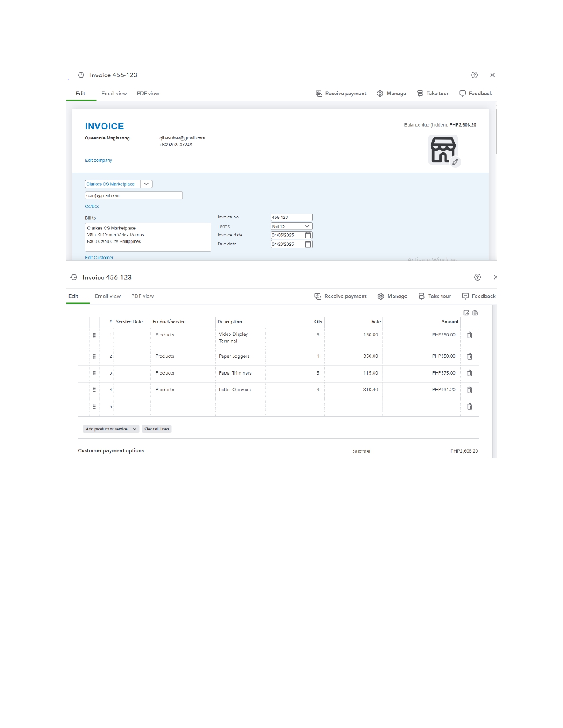Select Edit tab in top screenshot
The height and width of the screenshot is (728, 563).
80,94
